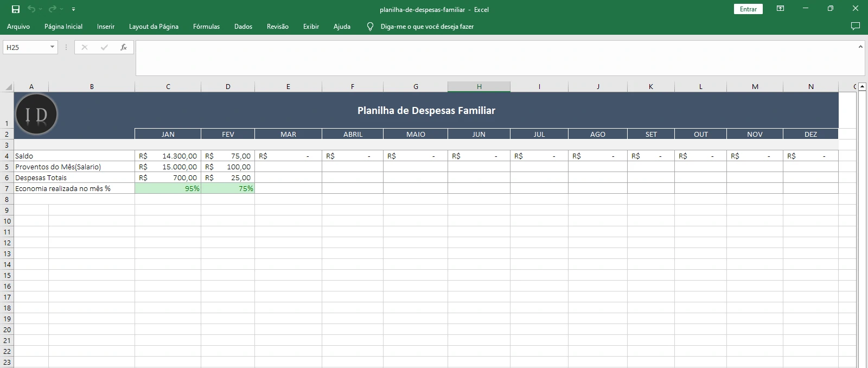Click the Redo arrow icon

pyautogui.click(x=53, y=9)
